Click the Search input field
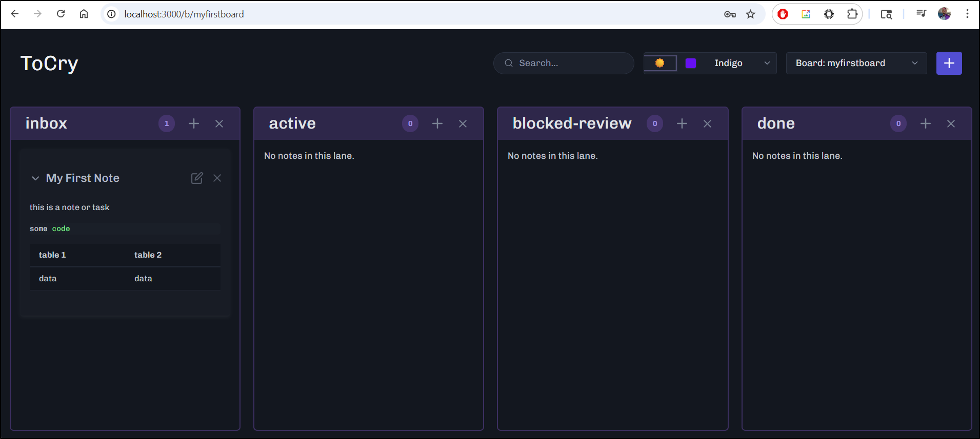This screenshot has width=980, height=439. click(x=569, y=63)
